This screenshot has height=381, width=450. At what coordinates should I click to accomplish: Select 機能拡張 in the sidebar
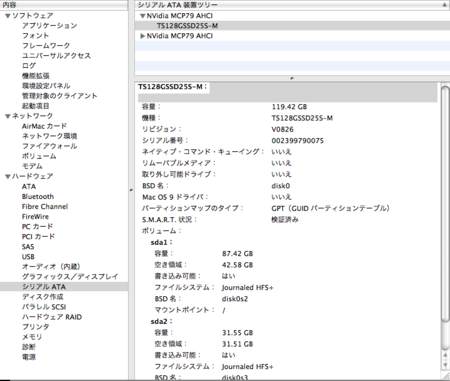point(36,76)
